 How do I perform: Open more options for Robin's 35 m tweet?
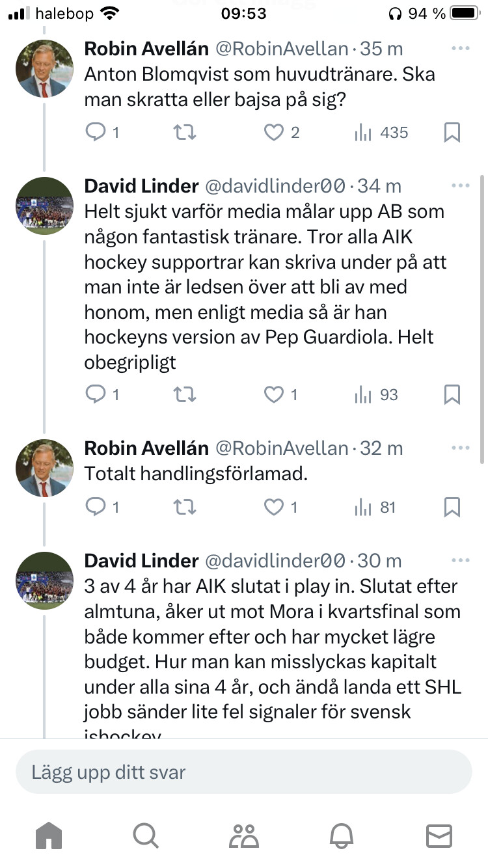pos(460,48)
